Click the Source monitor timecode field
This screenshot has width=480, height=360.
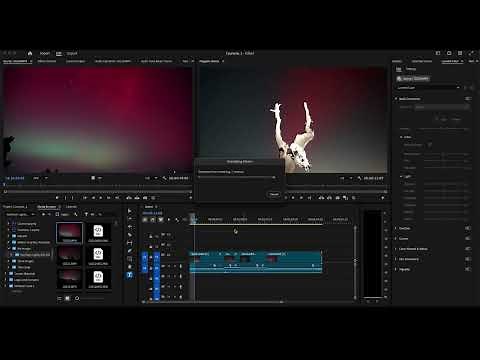point(15,178)
